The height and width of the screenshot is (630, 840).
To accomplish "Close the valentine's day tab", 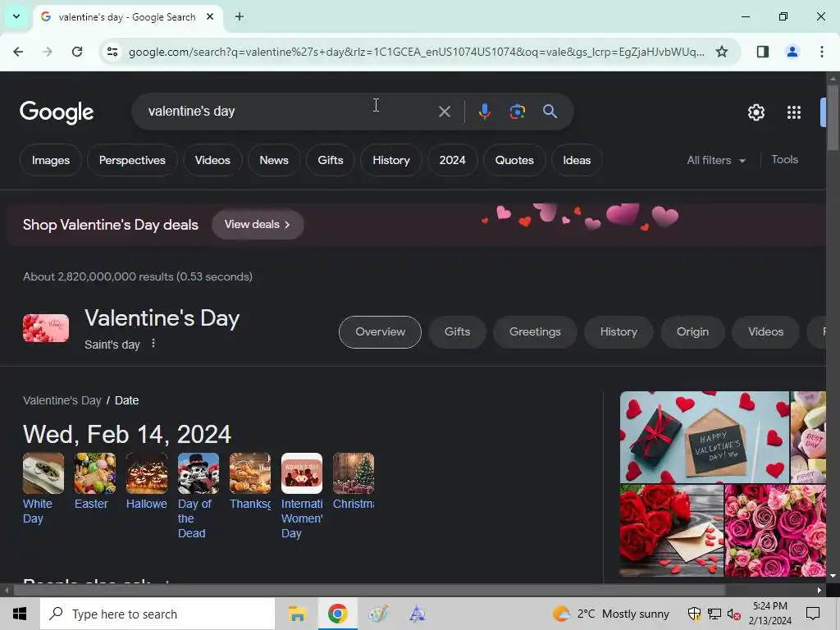I will [x=210, y=16].
